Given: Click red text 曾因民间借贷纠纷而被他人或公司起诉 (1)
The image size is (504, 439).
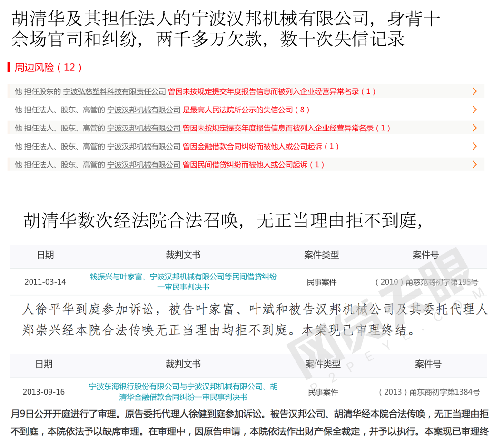Looking at the screenshot, I should tap(253, 165).
